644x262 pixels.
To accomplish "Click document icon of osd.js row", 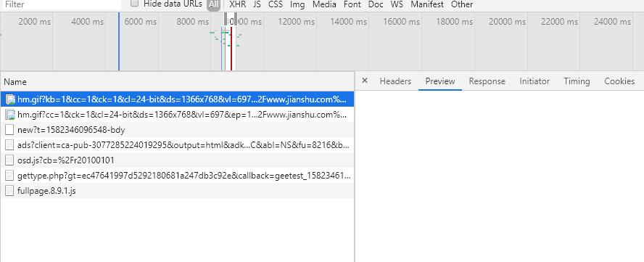I will tap(10, 160).
